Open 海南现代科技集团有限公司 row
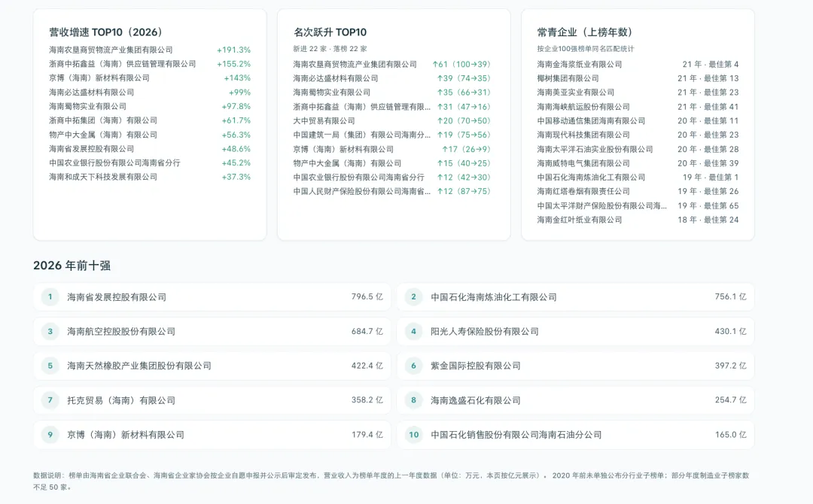The image size is (813, 504). pyautogui.click(x=638, y=135)
